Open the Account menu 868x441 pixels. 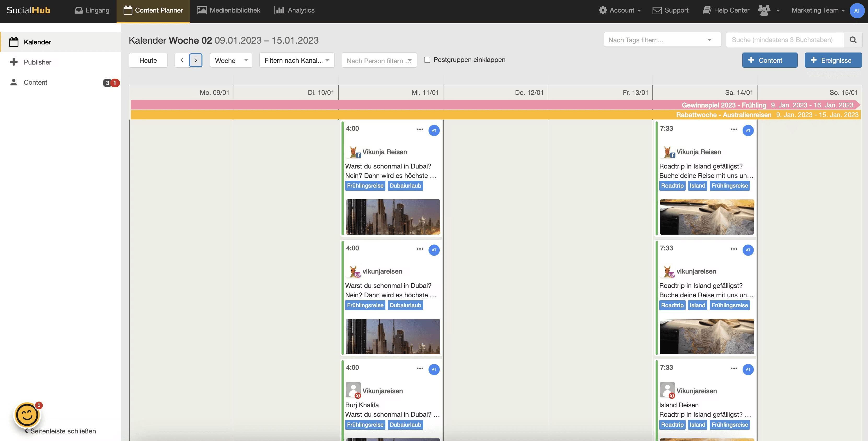[620, 10]
